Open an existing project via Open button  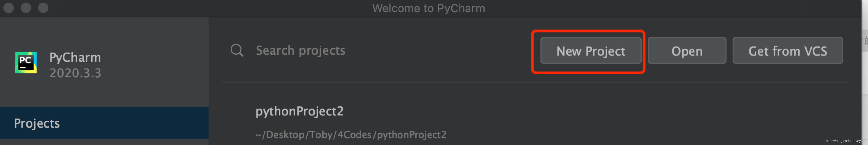click(686, 51)
